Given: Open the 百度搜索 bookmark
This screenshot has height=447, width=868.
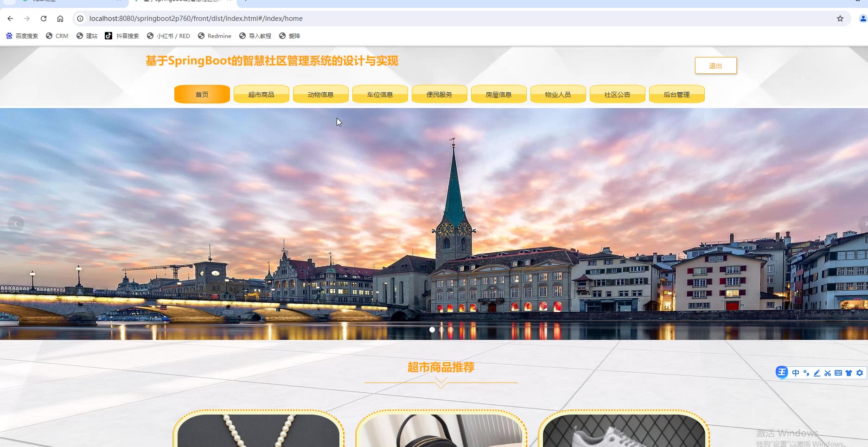Looking at the screenshot, I should (x=22, y=36).
